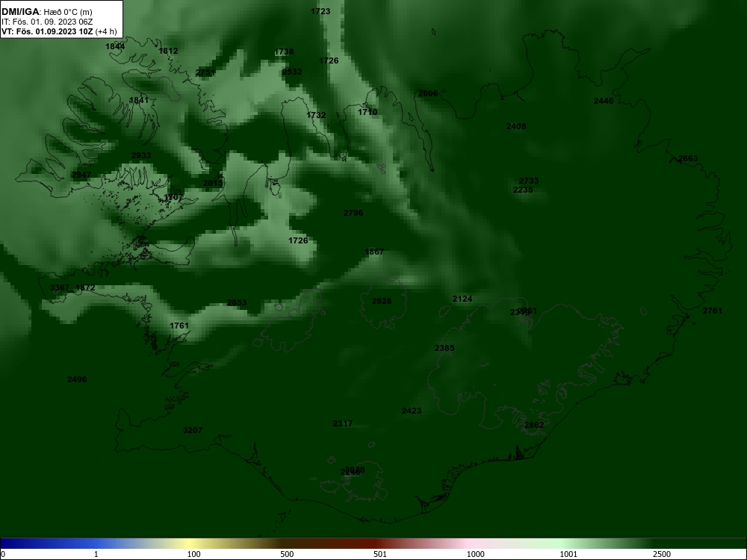Screen dimensions: 747x560
Task: Click the 1710 height label
Action: 368,112
